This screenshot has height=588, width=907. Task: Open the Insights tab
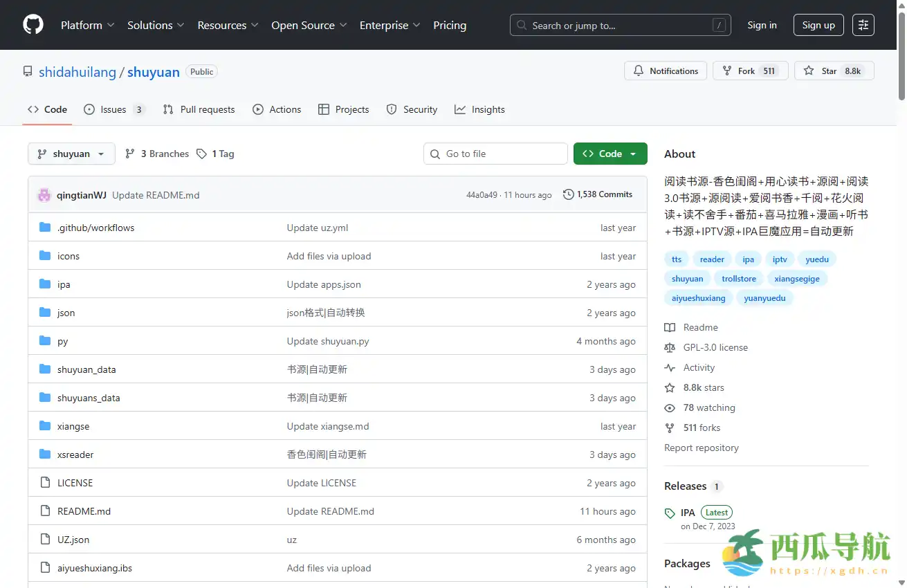[x=479, y=109]
